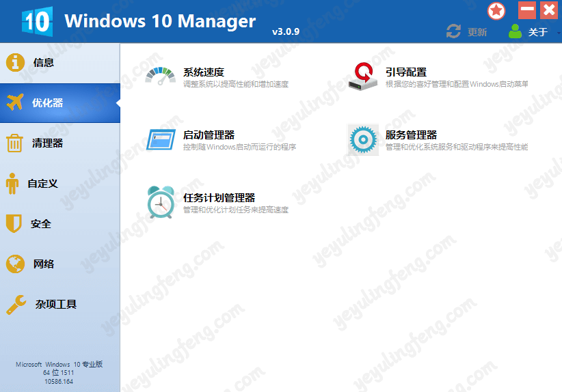The height and width of the screenshot is (392, 562).
Task: Open the 信息 tab label
Action: coord(43,63)
